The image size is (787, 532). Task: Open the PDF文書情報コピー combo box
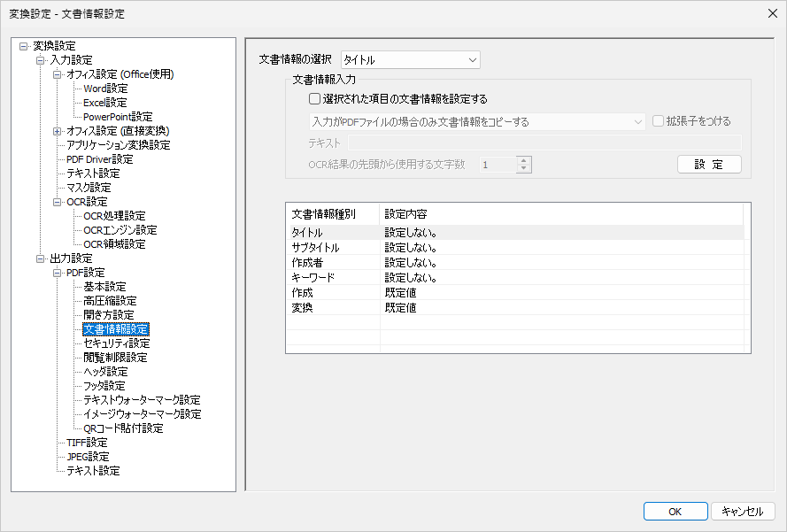point(476,122)
